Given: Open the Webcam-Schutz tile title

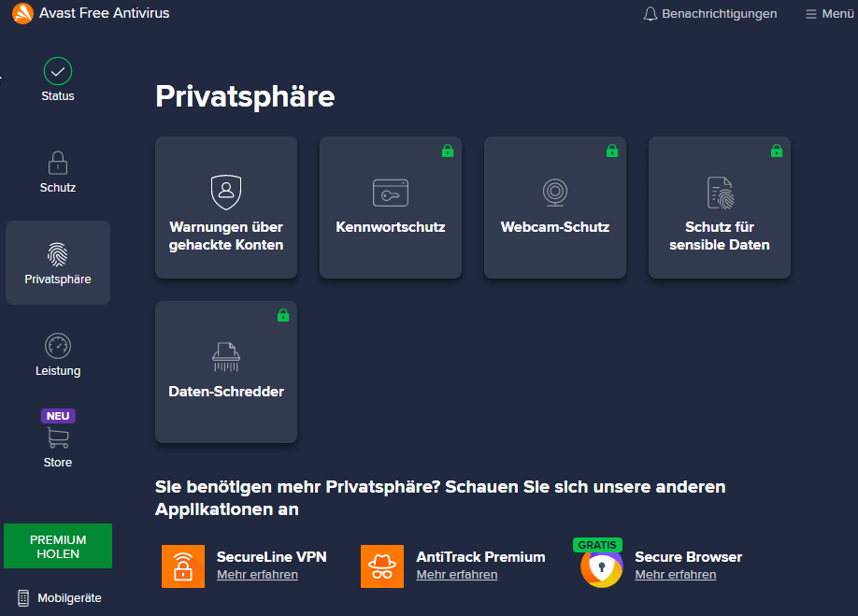Looking at the screenshot, I should tap(555, 227).
